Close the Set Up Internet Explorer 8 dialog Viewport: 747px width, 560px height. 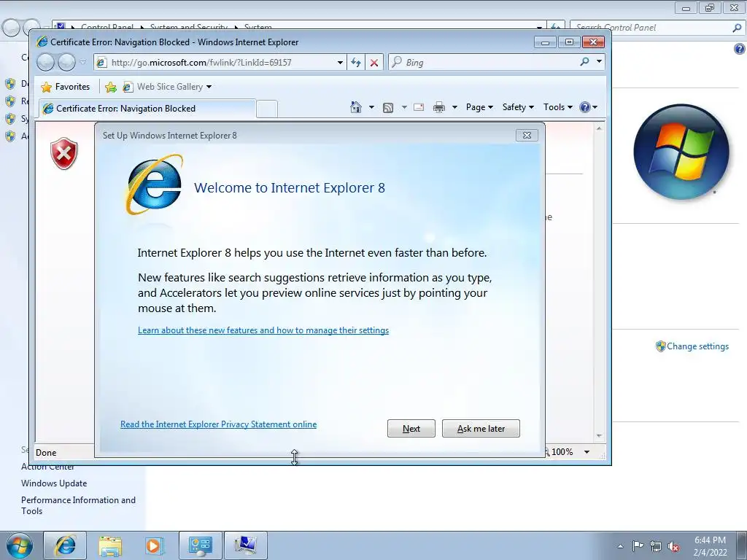click(x=527, y=135)
